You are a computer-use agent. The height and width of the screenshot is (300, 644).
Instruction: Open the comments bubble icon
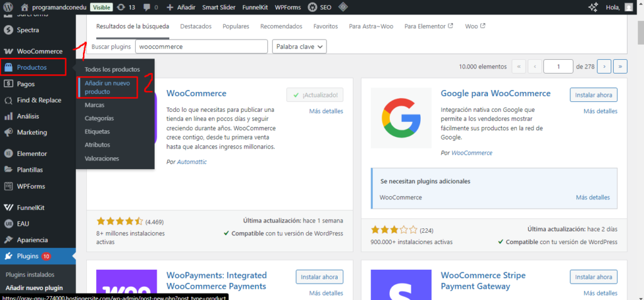coord(146,8)
